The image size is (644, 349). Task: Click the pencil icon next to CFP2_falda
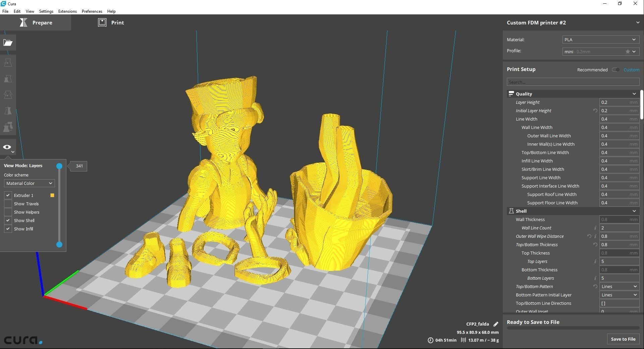coord(496,324)
